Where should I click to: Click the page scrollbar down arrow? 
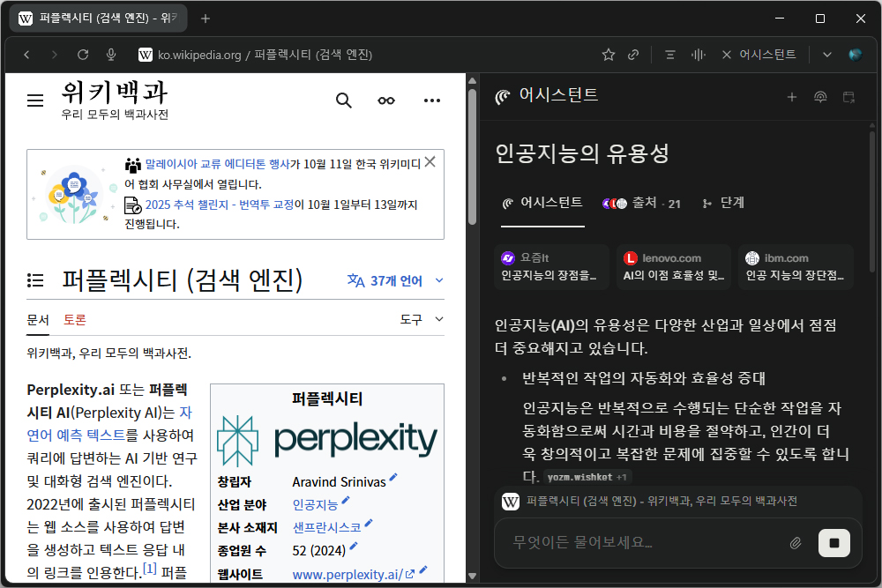pyautogui.click(x=473, y=577)
